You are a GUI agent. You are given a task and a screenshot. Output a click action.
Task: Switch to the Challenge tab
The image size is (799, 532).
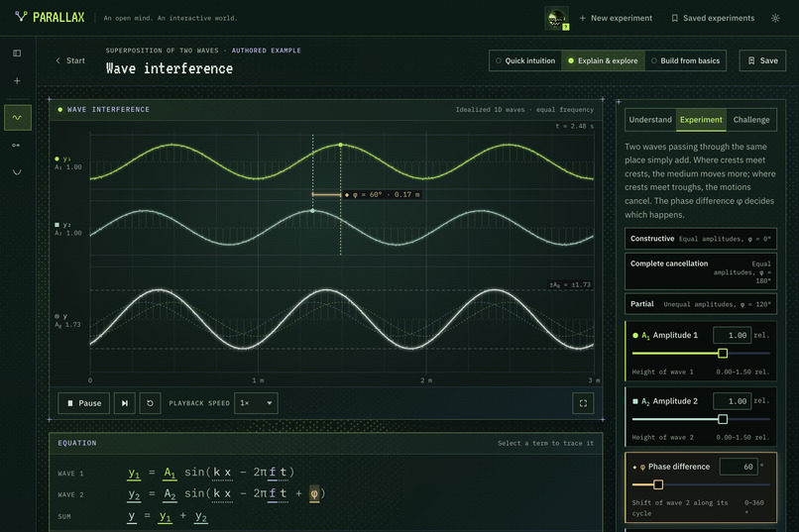(x=751, y=120)
